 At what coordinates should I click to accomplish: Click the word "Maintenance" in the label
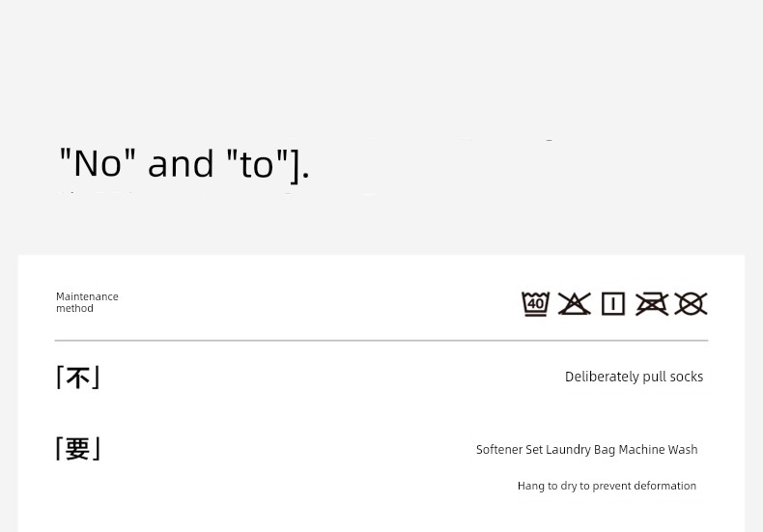[87, 296]
